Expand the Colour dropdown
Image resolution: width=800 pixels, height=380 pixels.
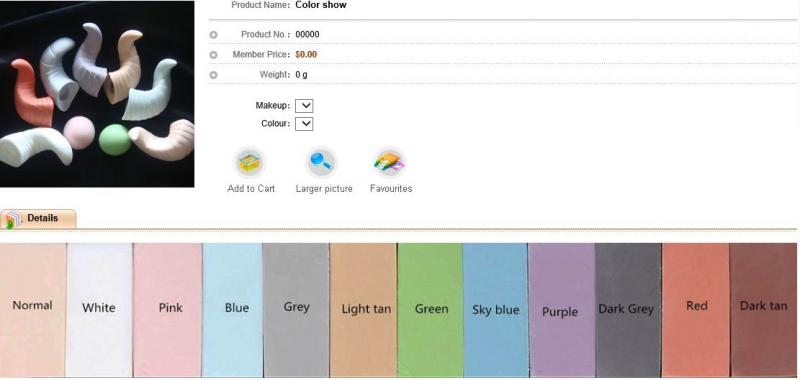pos(304,124)
